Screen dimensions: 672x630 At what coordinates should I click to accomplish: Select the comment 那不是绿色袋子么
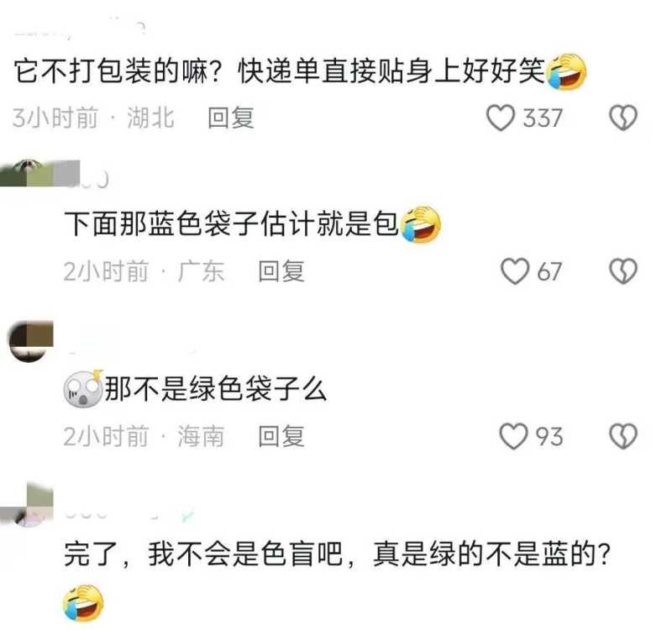(216, 389)
